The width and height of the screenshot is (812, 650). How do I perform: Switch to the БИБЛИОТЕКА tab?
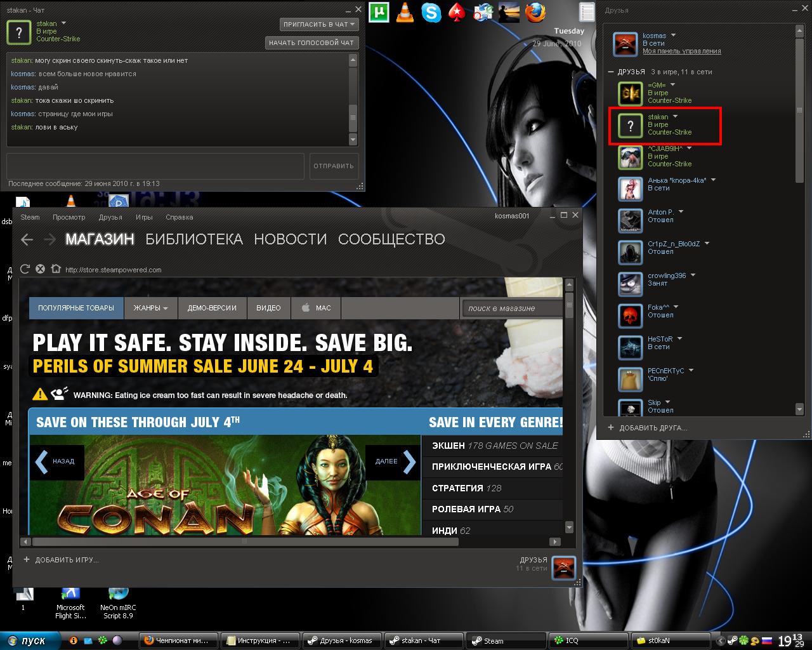[194, 239]
